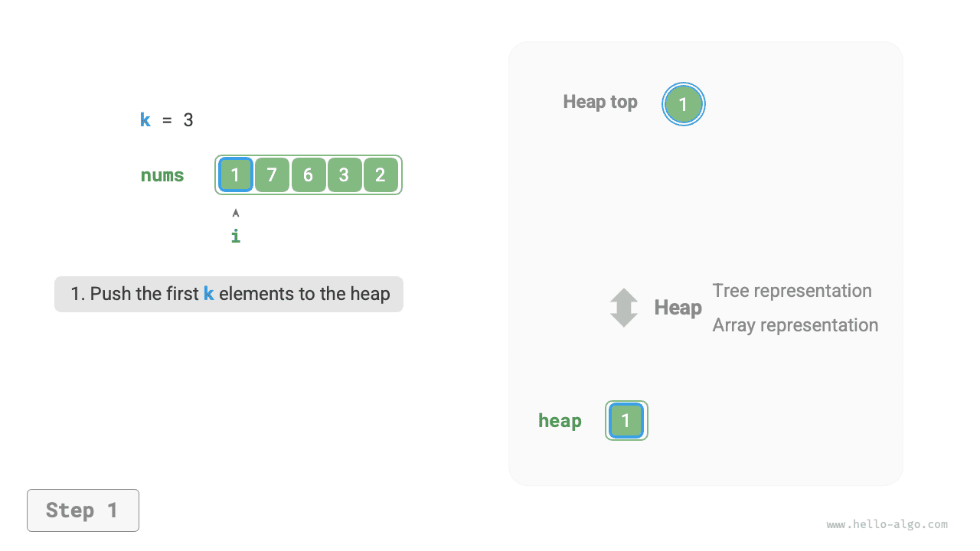Click the blue k variable above nums
This screenshot has height=551, width=980.
tap(145, 120)
